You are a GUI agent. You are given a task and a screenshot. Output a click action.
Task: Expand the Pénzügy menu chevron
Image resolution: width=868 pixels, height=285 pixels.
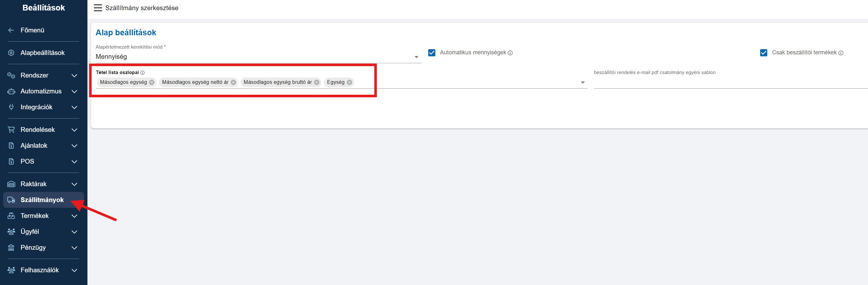[x=74, y=248]
